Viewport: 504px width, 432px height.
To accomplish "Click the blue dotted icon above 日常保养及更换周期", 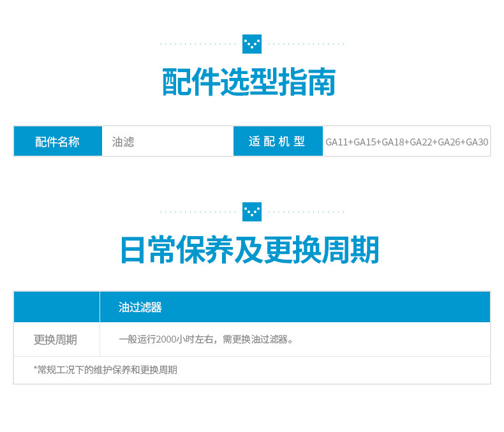I will [252, 211].
